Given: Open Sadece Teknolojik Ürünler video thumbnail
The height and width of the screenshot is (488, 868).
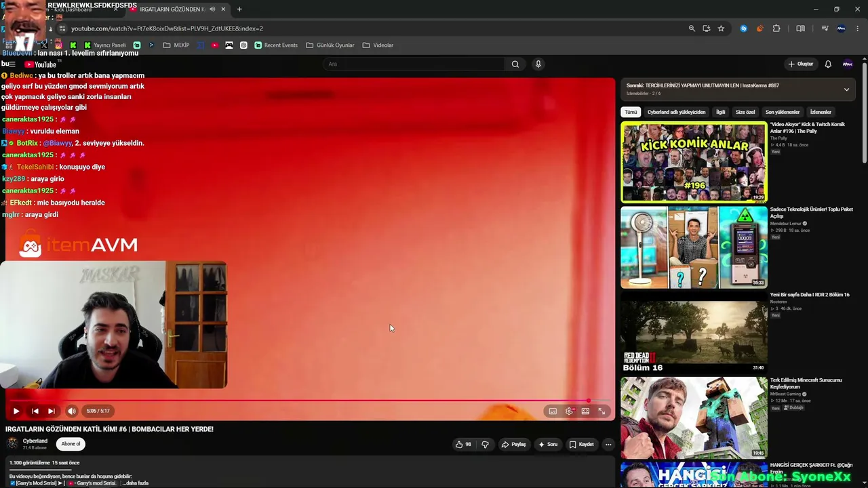Looking at the screenshot, I should pos(694,247).
